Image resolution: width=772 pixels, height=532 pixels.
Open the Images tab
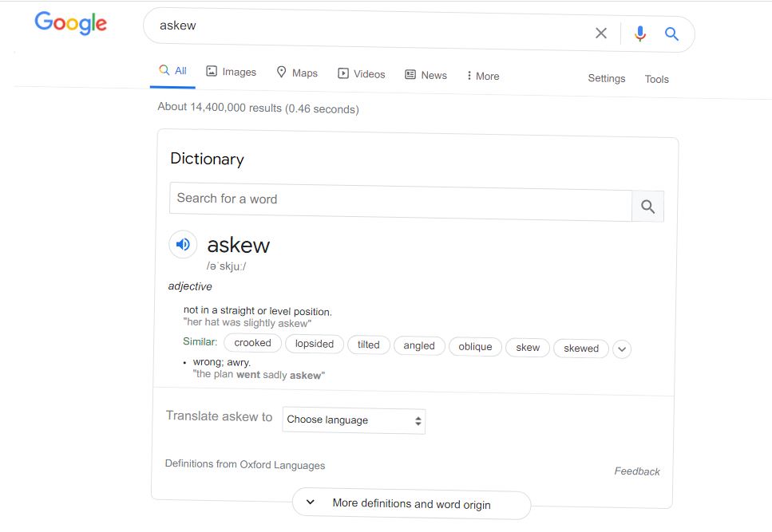(x=231, y=72)
